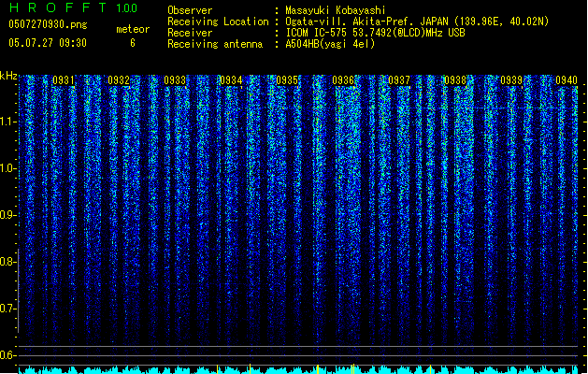
Task: Click the date stamp 05.07.27 09:30
Action: click(x=48, y=43)
